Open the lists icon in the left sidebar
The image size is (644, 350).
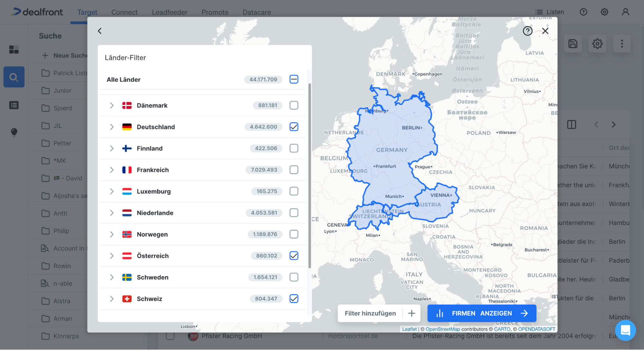click(14, 105)
